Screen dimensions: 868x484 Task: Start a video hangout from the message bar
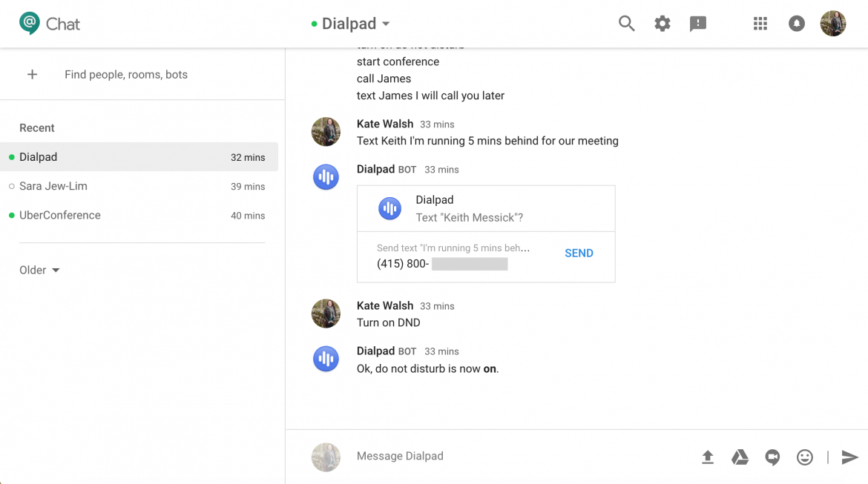(772, 457)
